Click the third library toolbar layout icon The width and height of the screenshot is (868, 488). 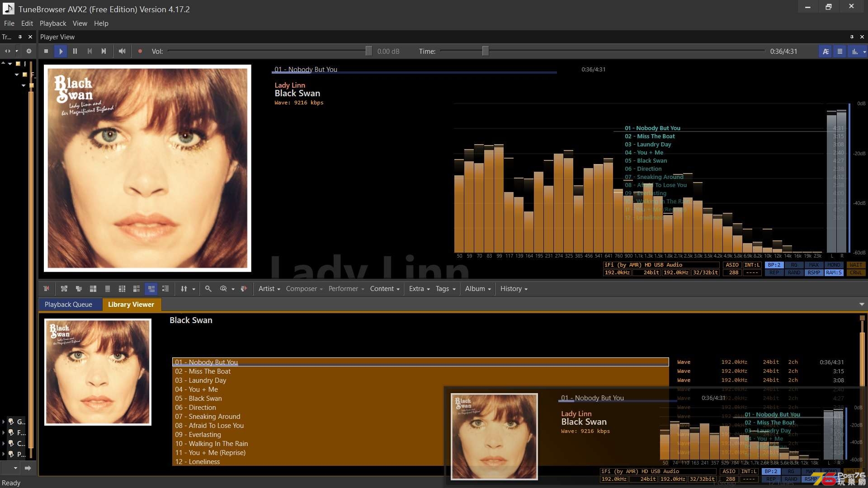pos(79,289)
